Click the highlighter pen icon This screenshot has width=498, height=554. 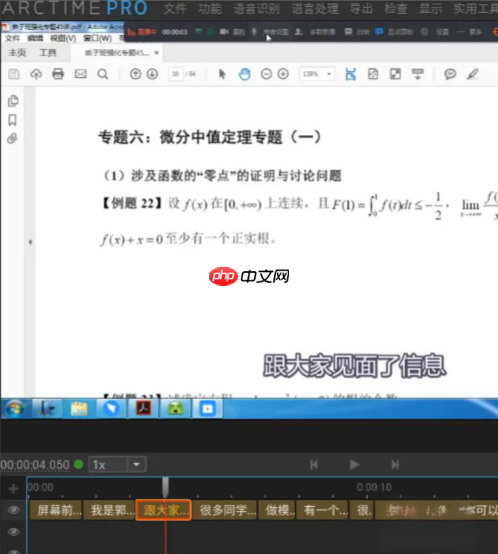[x=473, y=74]
